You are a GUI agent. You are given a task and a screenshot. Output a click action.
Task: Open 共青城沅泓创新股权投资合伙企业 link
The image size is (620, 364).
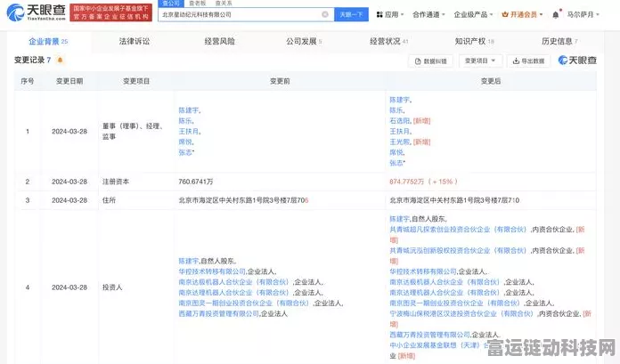point(458,251)
